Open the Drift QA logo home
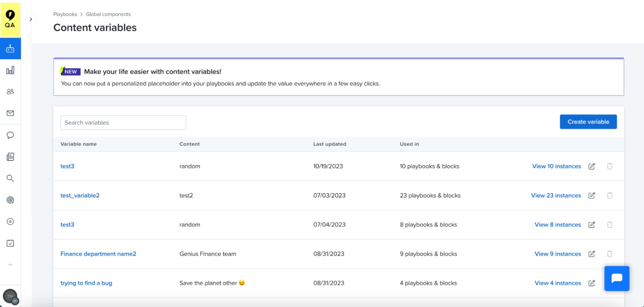The width and height of the screenshot is (644, 307). click(10, 19)
